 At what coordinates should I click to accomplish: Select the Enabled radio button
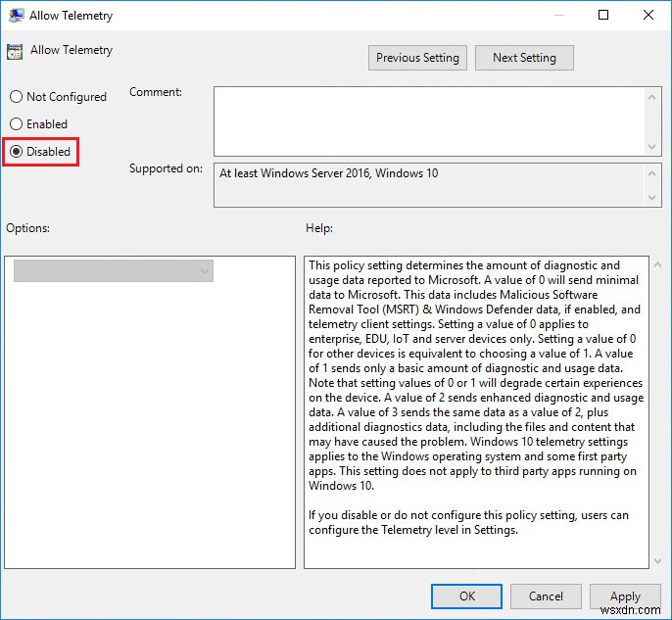pyautogui.click(x=38, y=124)
